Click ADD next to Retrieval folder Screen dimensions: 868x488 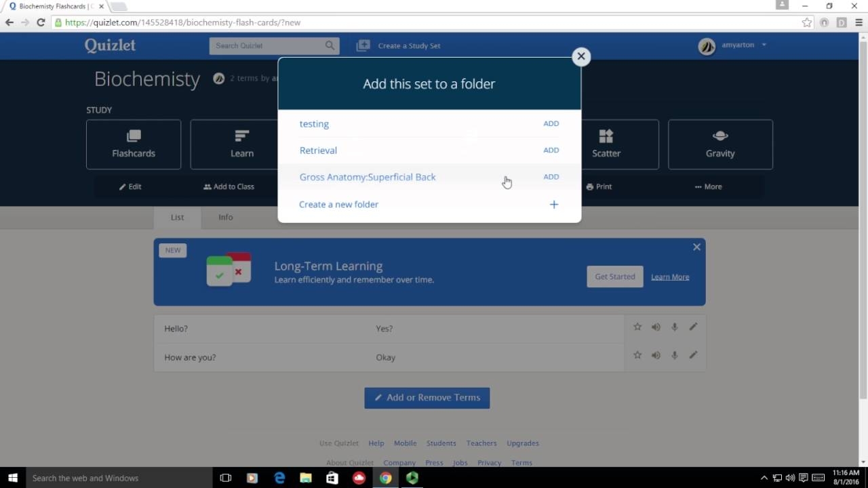(x=551, y=150)
